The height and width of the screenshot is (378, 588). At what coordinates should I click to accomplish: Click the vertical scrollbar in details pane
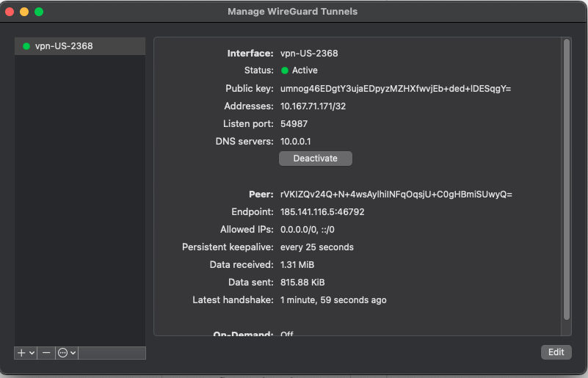566,179
